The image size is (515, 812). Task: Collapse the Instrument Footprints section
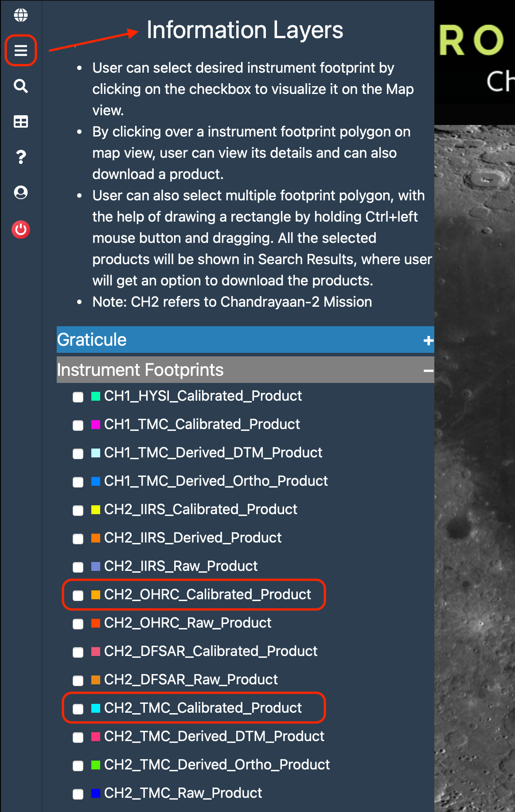click(x=427, y=369)
